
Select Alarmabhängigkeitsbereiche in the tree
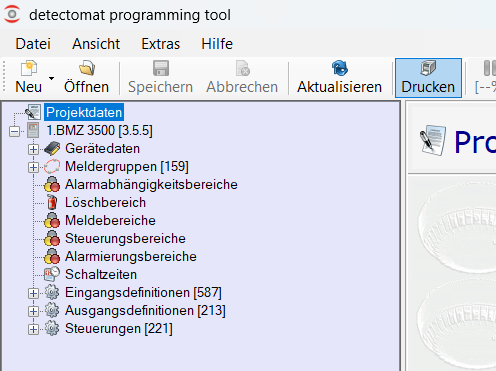click(151, 184)
